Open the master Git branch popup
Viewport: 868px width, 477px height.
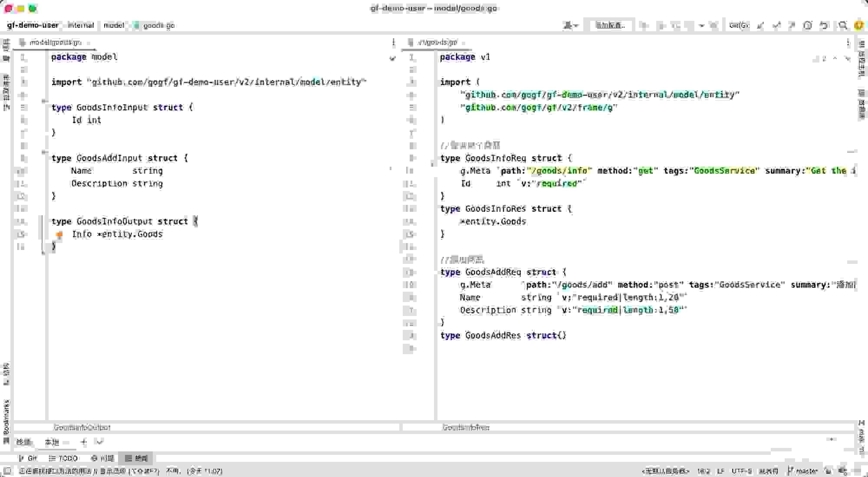[x=802, y=471]
